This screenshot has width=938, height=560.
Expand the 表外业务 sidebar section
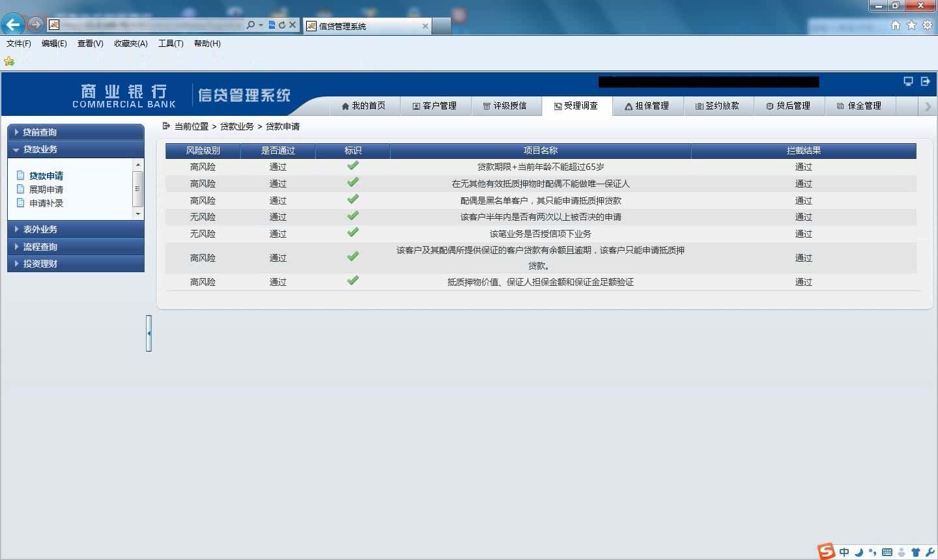tap(76, 229)
